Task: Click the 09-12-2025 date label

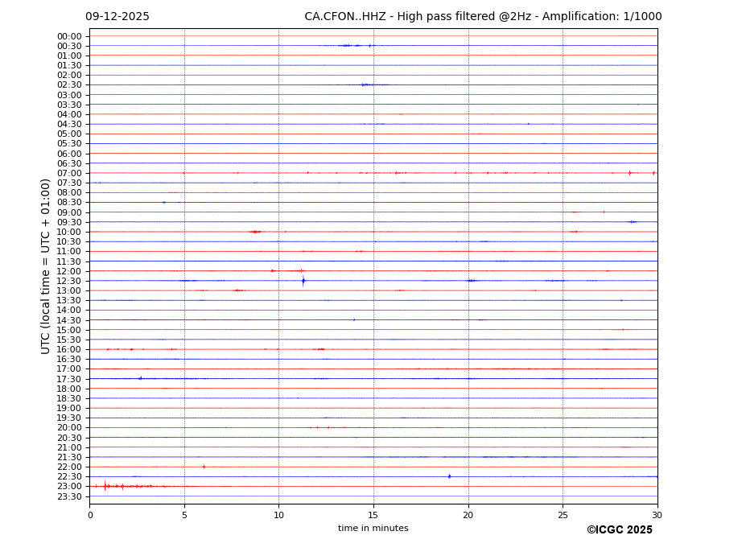Action: 117,17
